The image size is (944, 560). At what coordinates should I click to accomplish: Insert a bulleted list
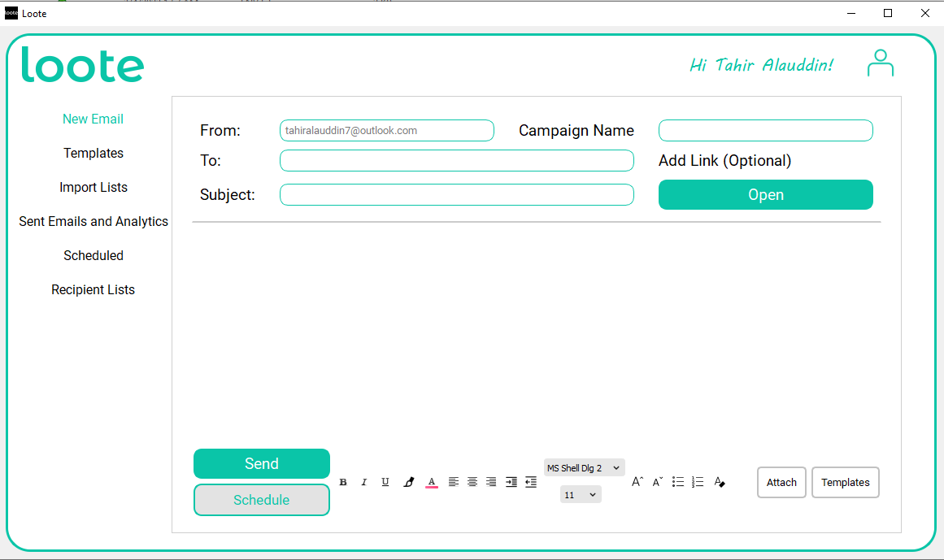click(x=678, y=482)
